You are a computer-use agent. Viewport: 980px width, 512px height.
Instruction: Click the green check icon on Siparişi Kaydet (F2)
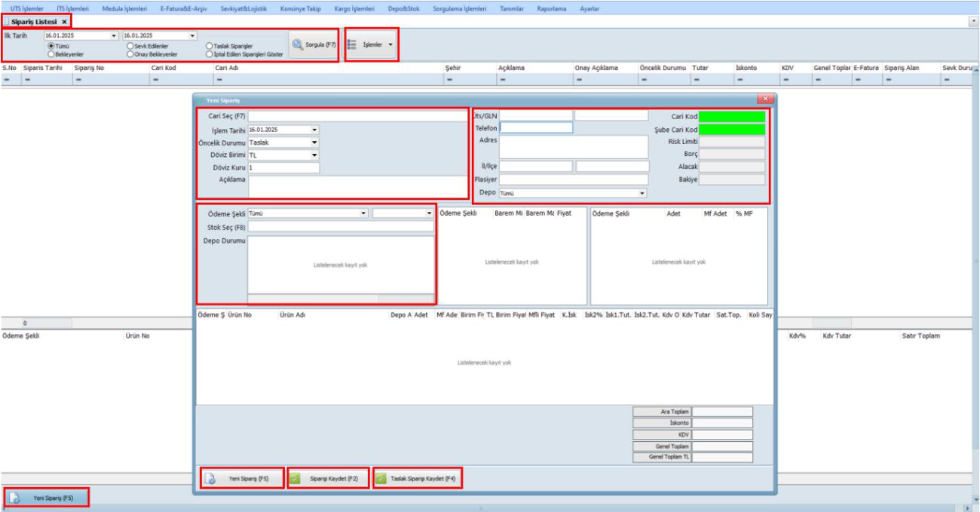(296, 478)
